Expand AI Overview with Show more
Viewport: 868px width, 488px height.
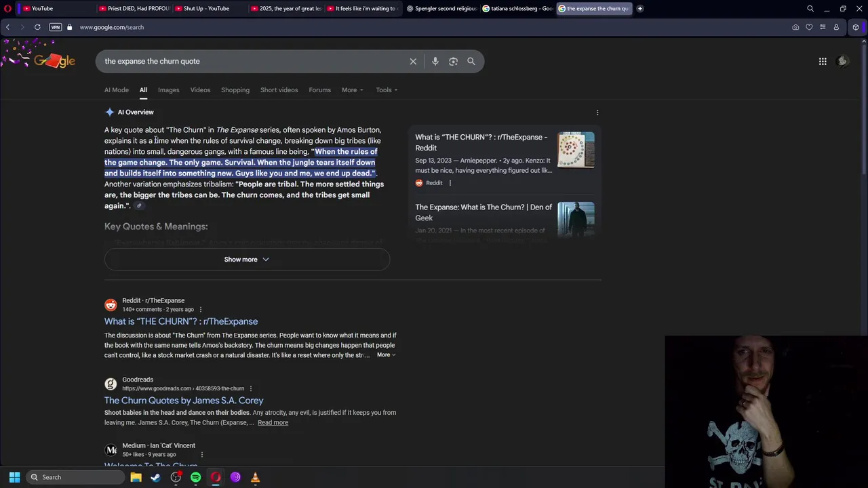pos(247,260)
